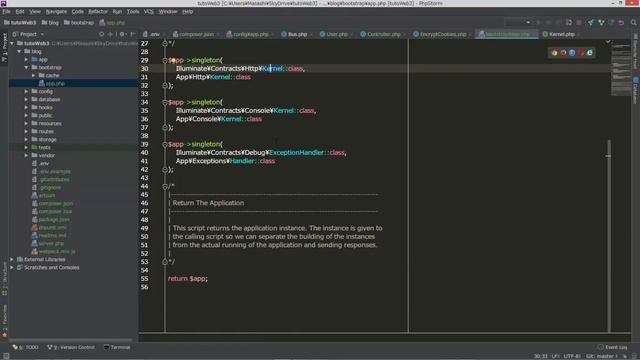Open the Refactor menu
Image resolution: width=640 pixels, height=360 pixels.
pos(98,11)
